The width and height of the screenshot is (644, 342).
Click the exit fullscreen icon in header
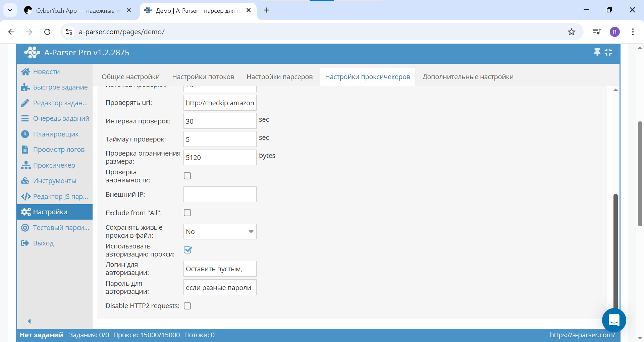[x=608, y=52]
